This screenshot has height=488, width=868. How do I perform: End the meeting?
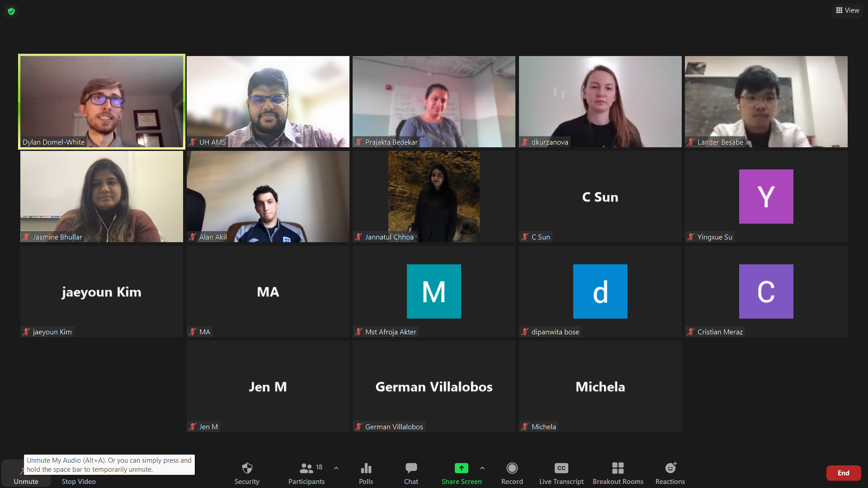[x=843, y=473]
